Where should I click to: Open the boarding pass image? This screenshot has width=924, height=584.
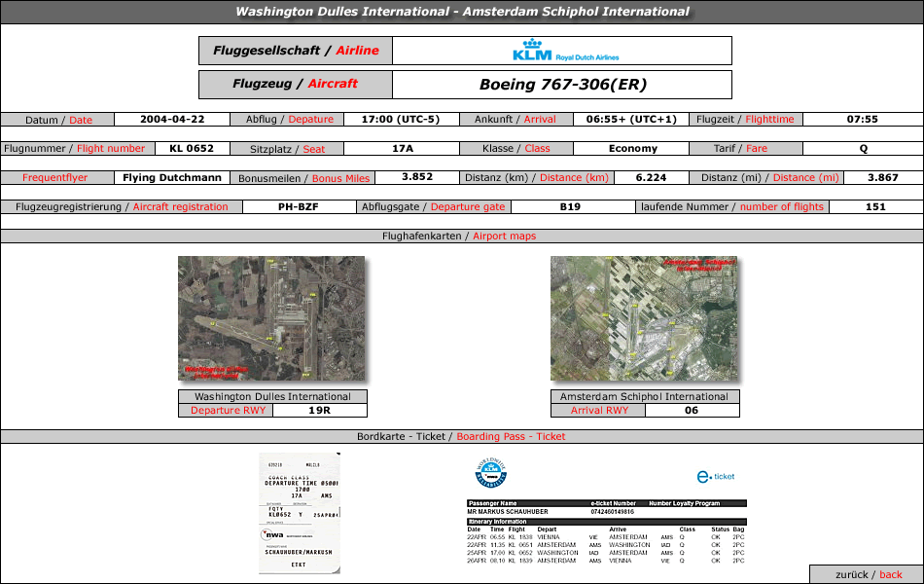(300, 512)
